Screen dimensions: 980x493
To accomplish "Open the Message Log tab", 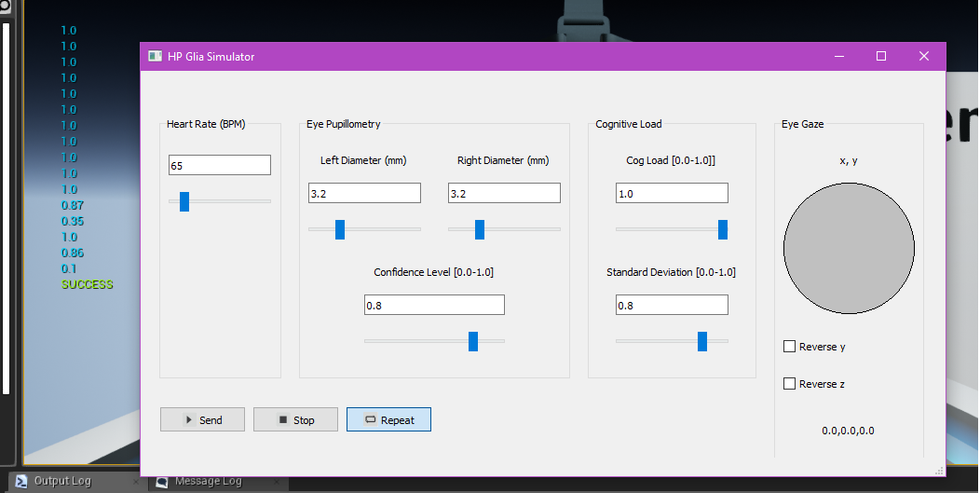I will 208,481.
